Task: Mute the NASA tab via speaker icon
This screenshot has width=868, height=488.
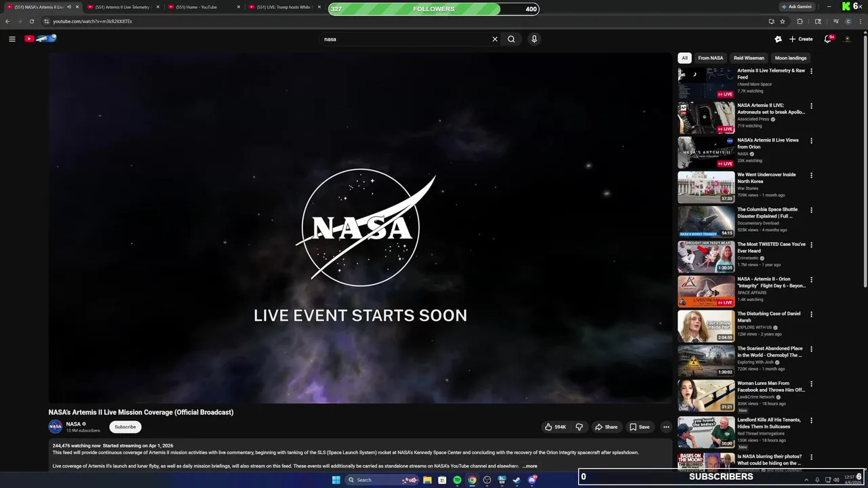Action: click(68, 7)
